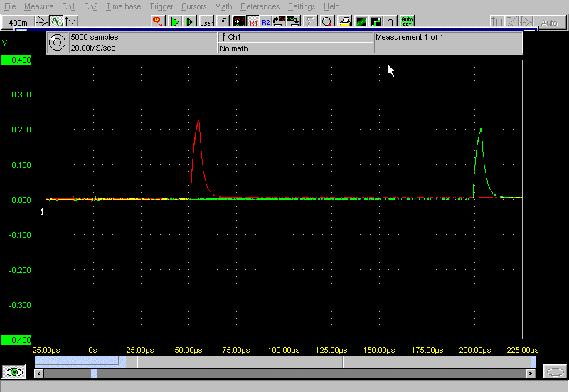Screen dimensions: 569x392
Task: Open the magnifier zoom tool
Action: (327, 22)
